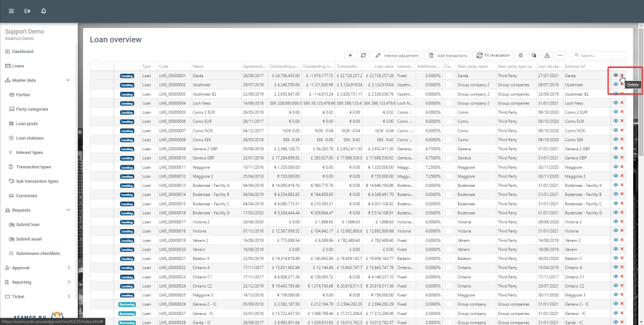Click the Interest adjustment button

[x=397, y=55]
